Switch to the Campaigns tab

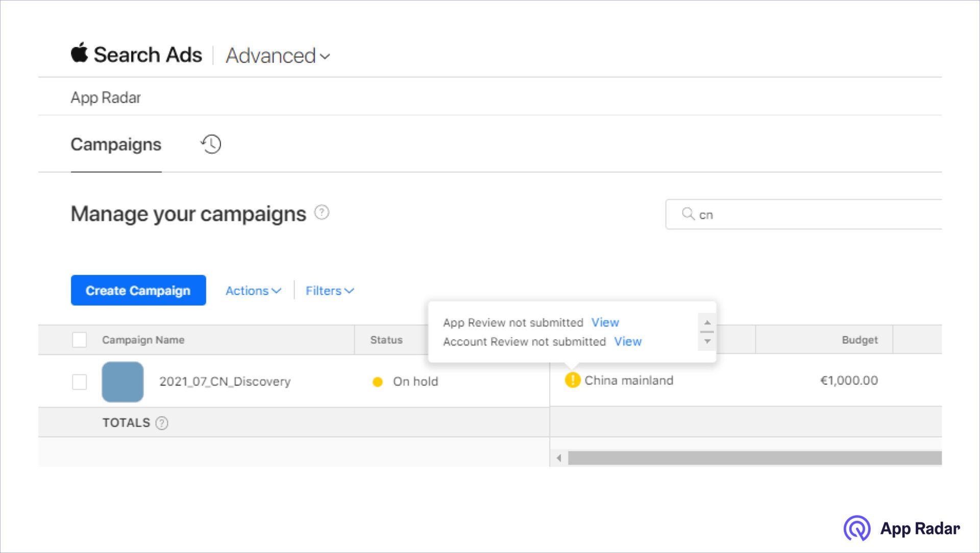click(116, 144)
